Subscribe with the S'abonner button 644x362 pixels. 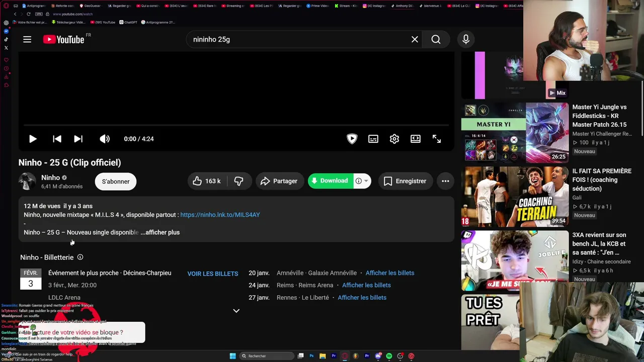point(116,182)
